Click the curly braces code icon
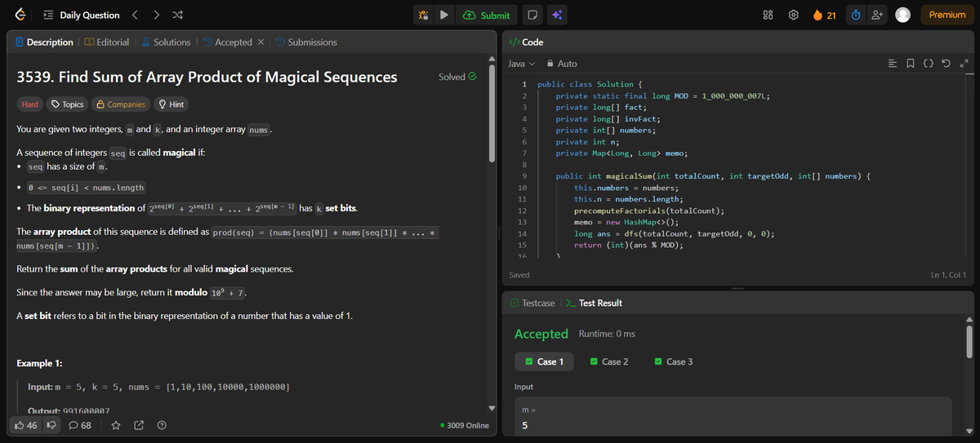The height and width of the screenshot is (443, 980). click(928, 64)
